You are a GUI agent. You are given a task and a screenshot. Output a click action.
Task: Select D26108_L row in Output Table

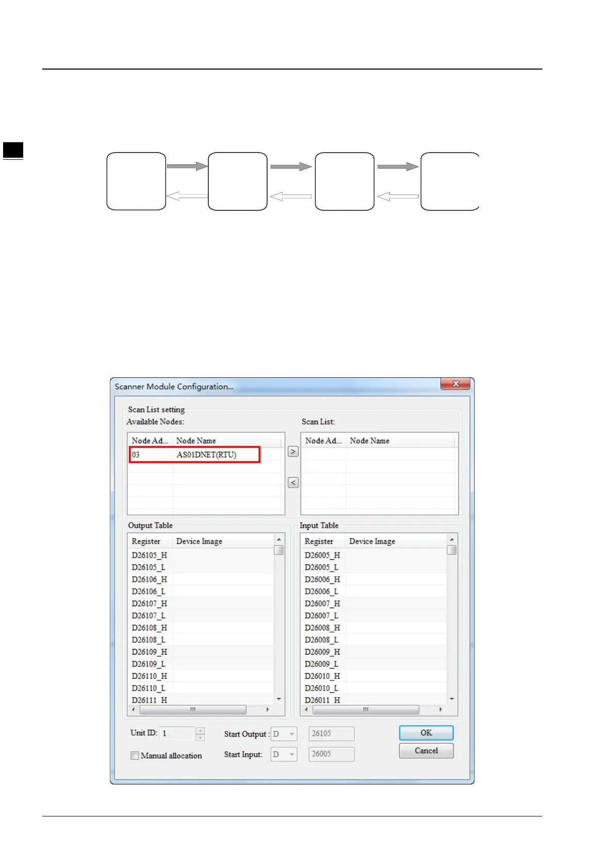coord(201,640)
